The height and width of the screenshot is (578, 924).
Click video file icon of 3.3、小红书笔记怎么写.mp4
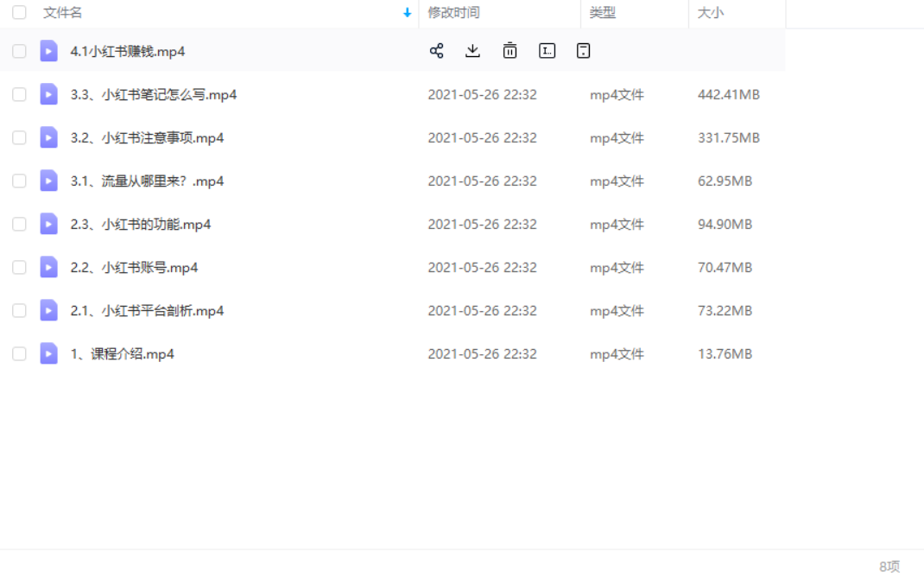tap(49, 94)
